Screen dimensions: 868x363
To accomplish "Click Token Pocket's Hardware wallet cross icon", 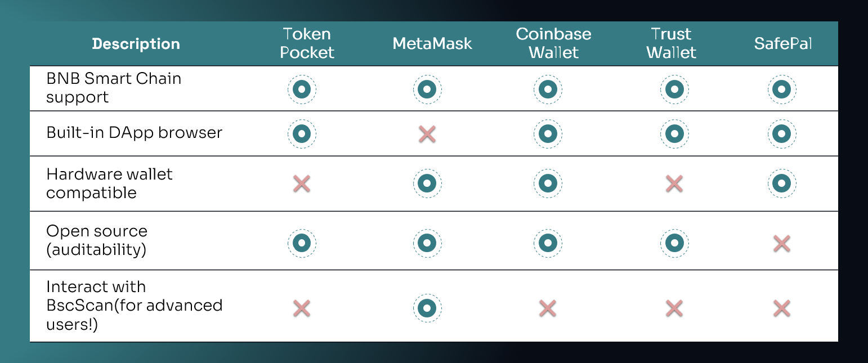I will pyautogui.click(x=302, y=183).
